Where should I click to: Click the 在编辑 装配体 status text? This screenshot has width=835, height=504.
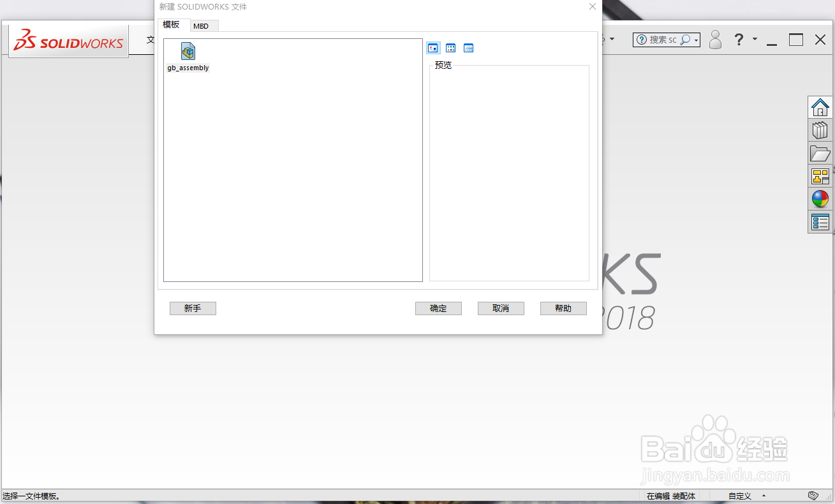671,496
